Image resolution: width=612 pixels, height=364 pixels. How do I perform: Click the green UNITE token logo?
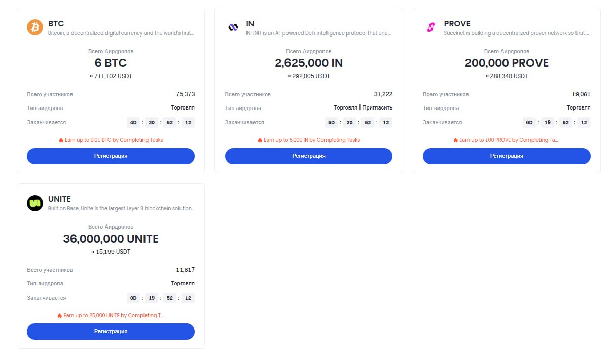pos(35,203)
